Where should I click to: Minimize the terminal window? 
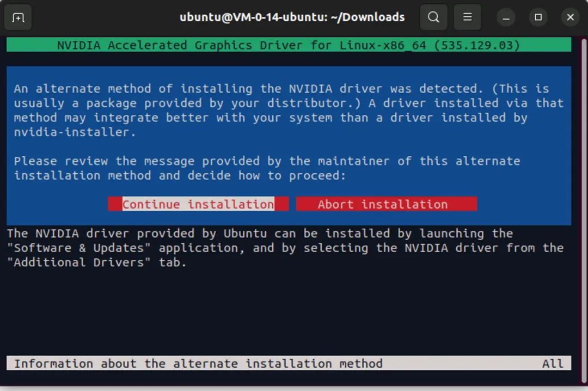[506, 17]
